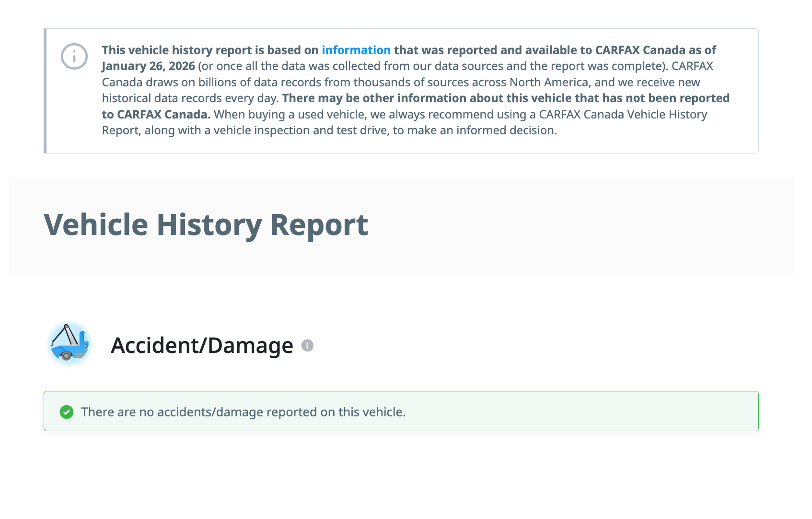
Task: Click the tow truck Accident/Damage icon
Action: pos(70,344)
